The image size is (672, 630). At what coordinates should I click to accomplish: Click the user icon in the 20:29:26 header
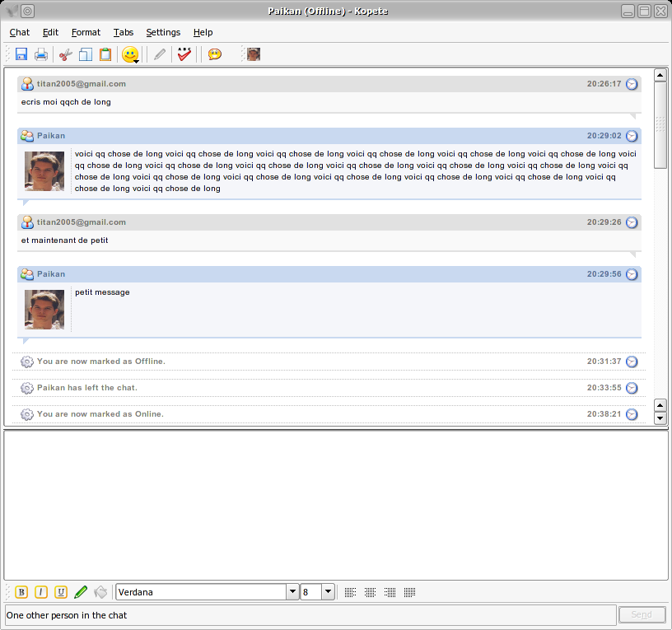(27, 222)
